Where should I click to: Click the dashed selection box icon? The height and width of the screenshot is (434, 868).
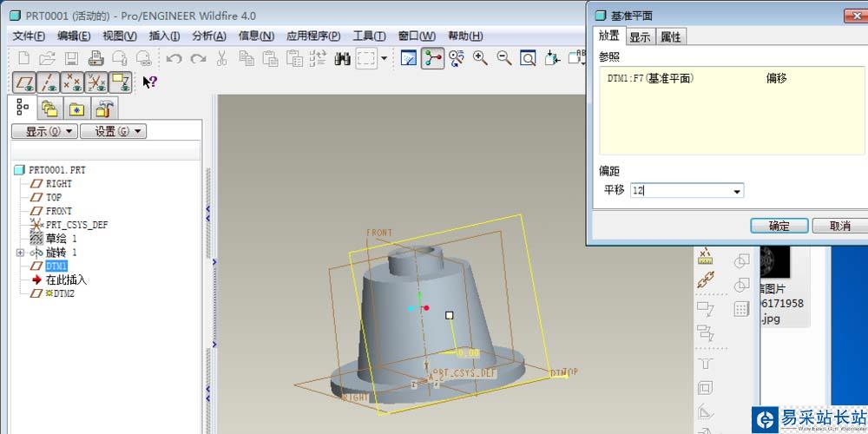(366, 58)
